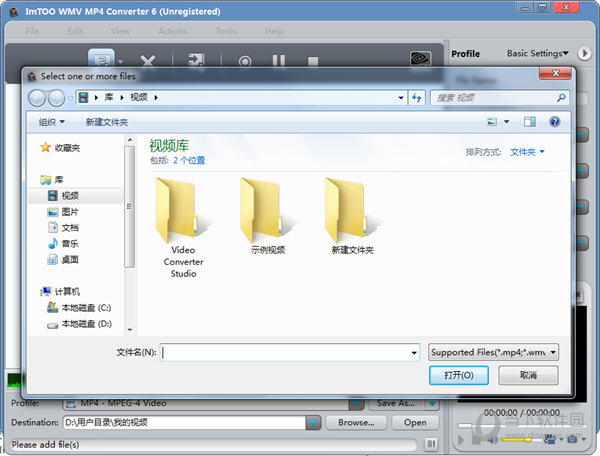
Task: Click the snapshot camera icon in preview panel
Action: click(572, 439)
